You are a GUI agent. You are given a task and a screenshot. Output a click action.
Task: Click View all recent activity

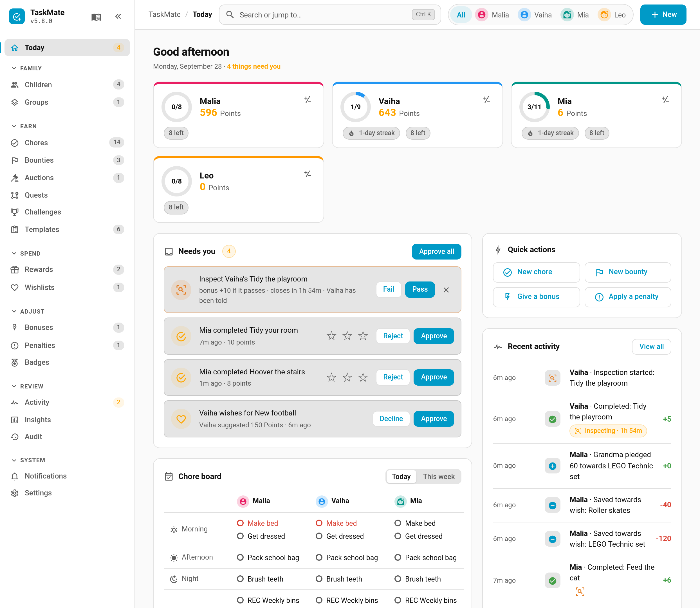coord(652,347)
